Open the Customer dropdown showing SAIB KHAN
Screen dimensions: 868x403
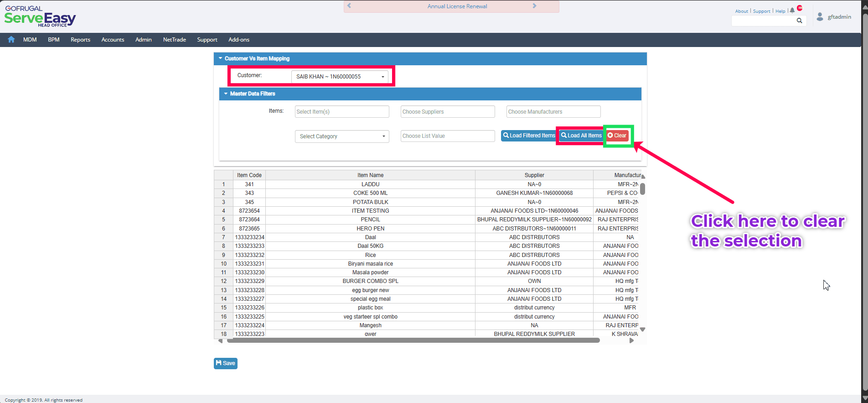[x=340, y=77]
